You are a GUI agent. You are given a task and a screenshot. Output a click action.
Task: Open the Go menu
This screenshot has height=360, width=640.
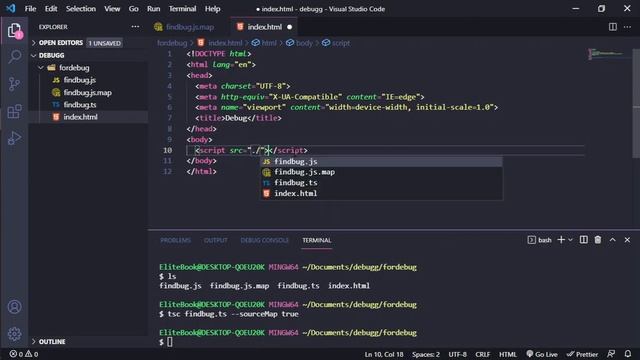133,9
